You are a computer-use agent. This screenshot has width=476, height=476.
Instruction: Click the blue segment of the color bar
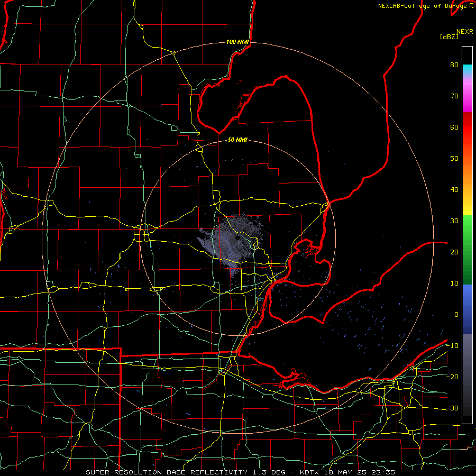tap(467, 309)
